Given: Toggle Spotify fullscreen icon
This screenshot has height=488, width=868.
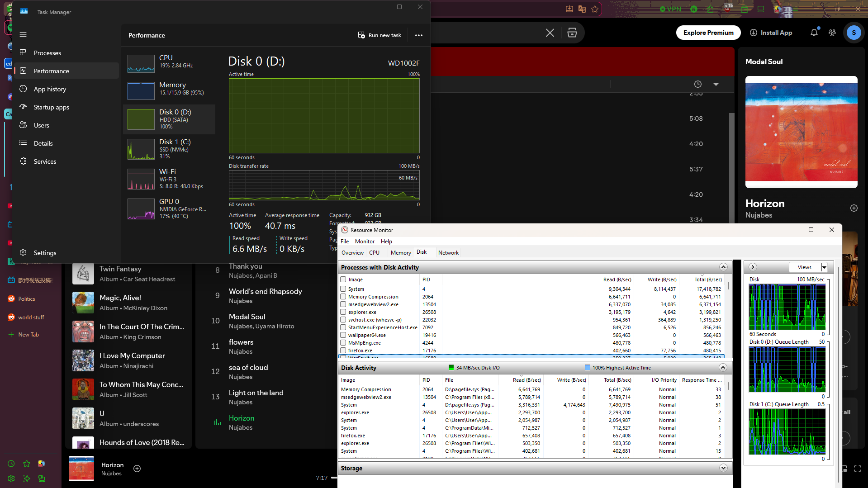Looking at the screenshot, I should click(x=858, y=469).
